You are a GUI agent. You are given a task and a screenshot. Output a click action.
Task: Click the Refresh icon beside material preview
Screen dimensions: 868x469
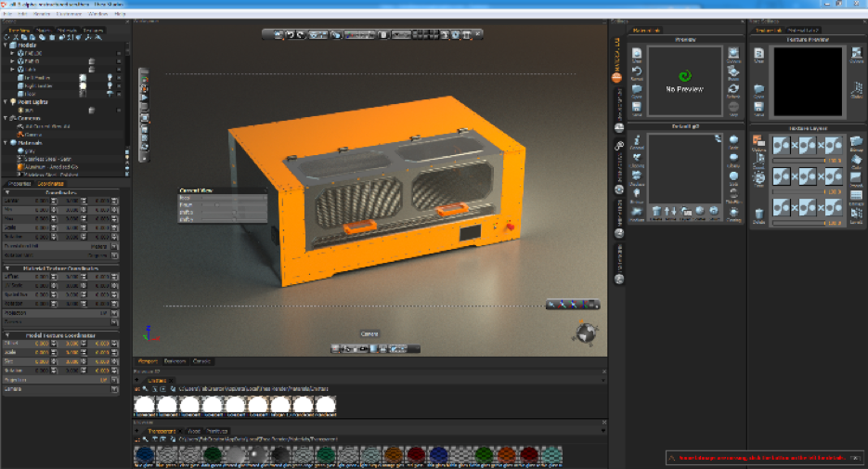pyautogui.click(x=733, y=89)
